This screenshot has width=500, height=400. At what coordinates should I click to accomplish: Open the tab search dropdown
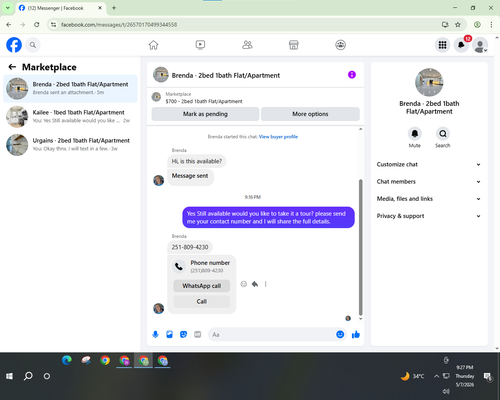click(7, 8)
